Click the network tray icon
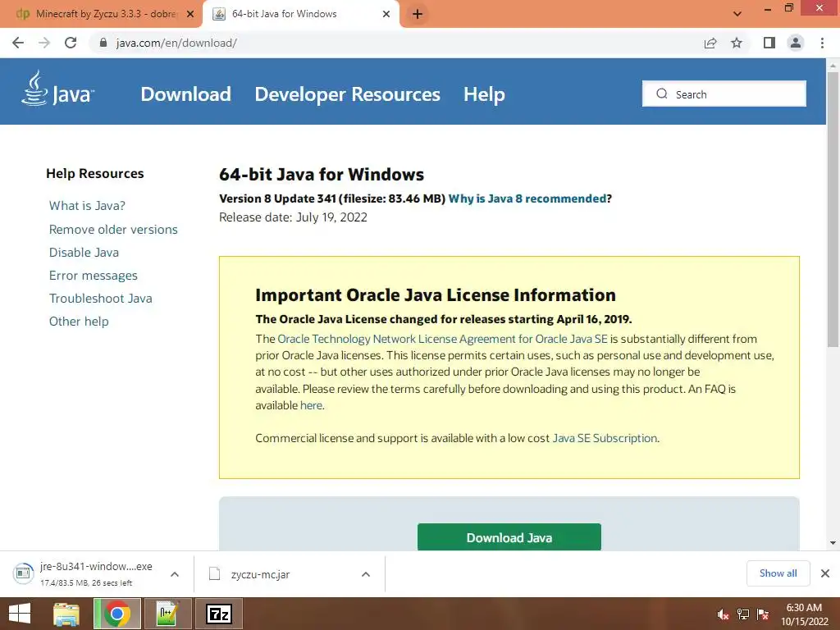The image size is (840, 630). [x=743, y=614]
